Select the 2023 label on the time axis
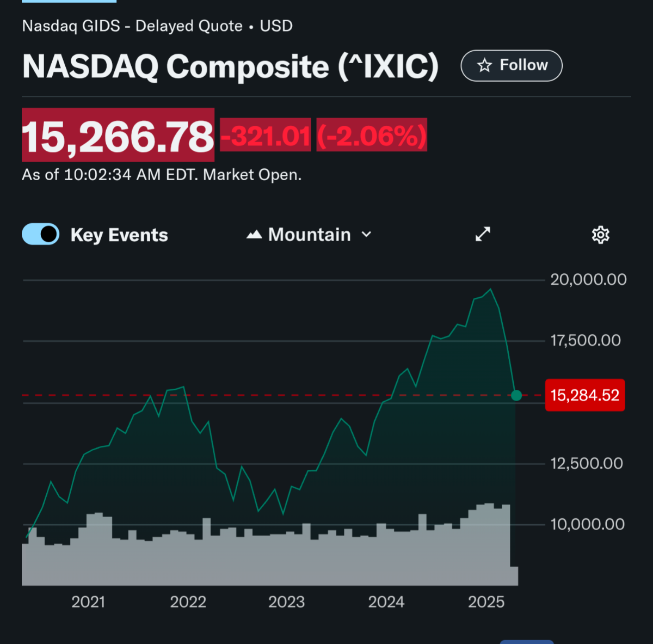 coord(286,602)
